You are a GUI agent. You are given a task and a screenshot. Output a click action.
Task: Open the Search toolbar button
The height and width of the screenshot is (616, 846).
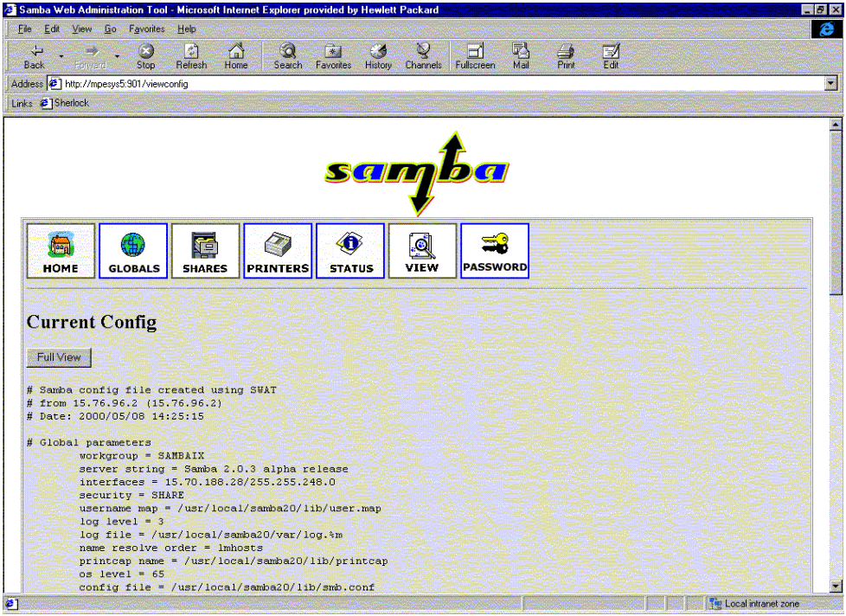[287, 56]
